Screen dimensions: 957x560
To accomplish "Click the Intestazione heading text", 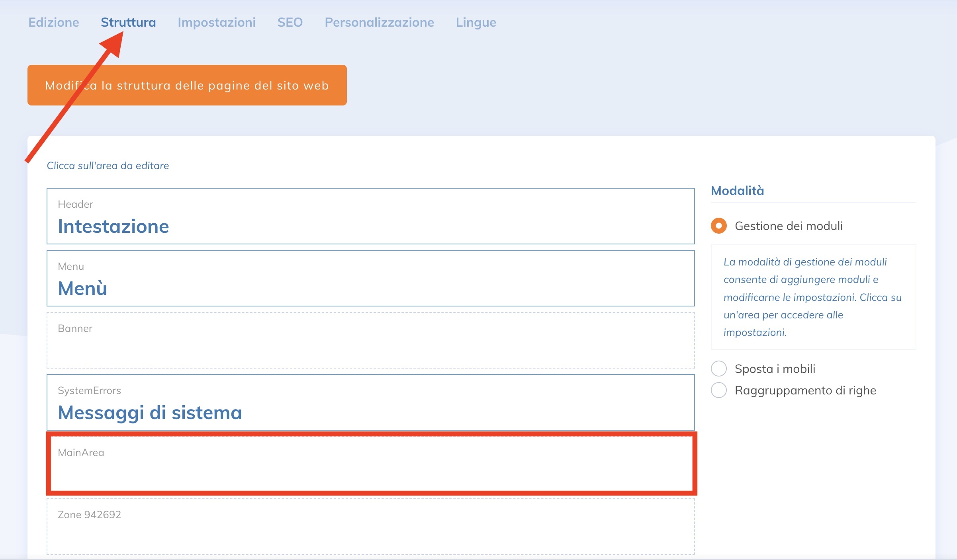I will click(x=114, y=226).
